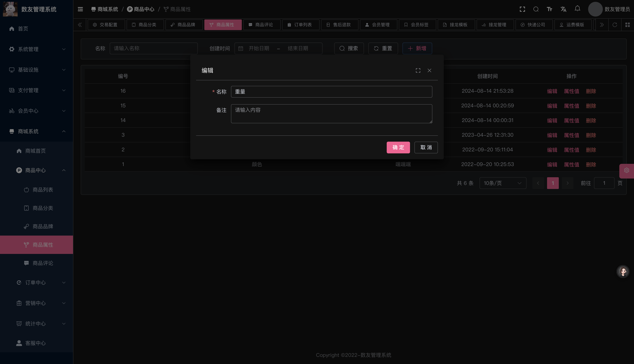Screen dimensions: 634x364
Task: Open 商品分类 in the sidebar
Action: (37, 208)
